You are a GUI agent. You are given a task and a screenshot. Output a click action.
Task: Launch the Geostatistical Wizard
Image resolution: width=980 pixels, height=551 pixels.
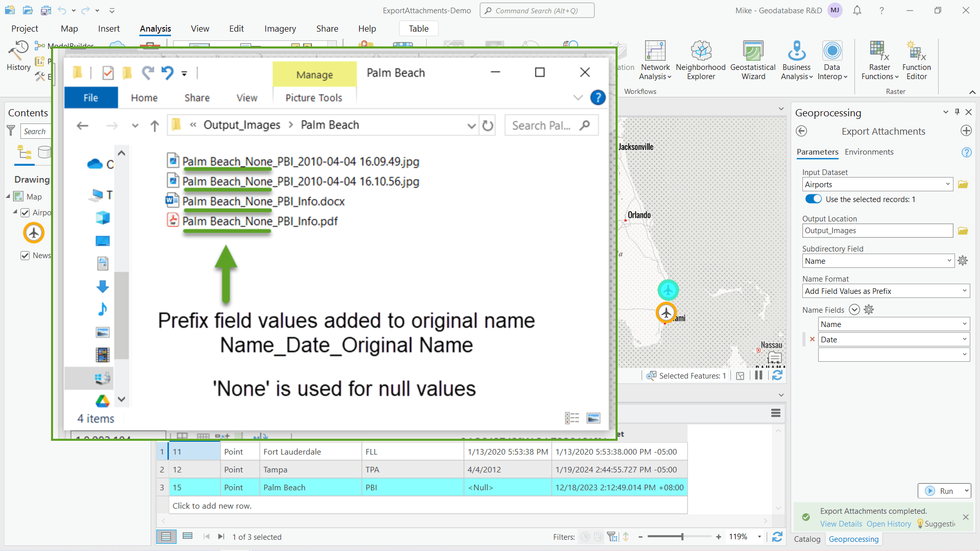coord(752,59)
